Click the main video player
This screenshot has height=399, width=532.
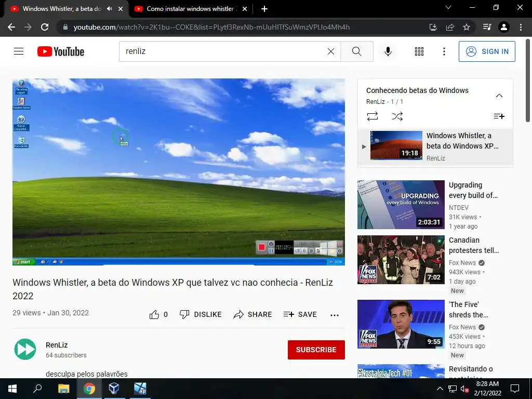coord(179,171)
